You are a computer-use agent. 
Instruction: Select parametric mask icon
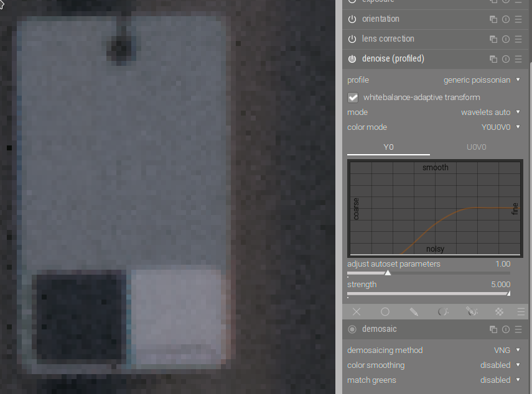443,312
